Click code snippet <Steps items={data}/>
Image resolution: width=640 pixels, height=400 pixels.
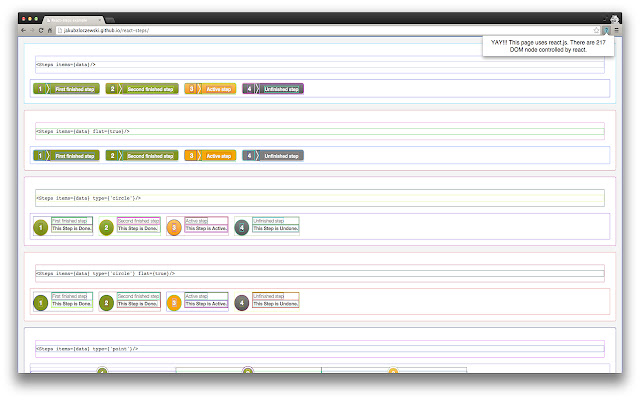66,64
